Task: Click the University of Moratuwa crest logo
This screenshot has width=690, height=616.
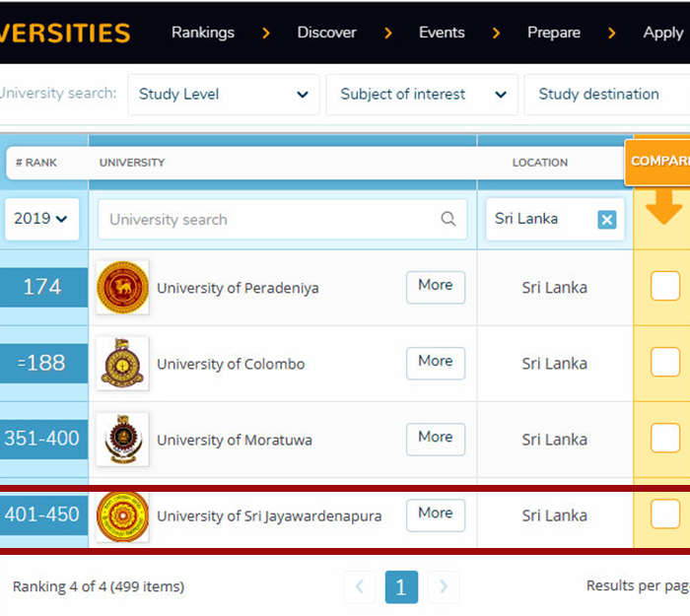Action: pos(122,440)
